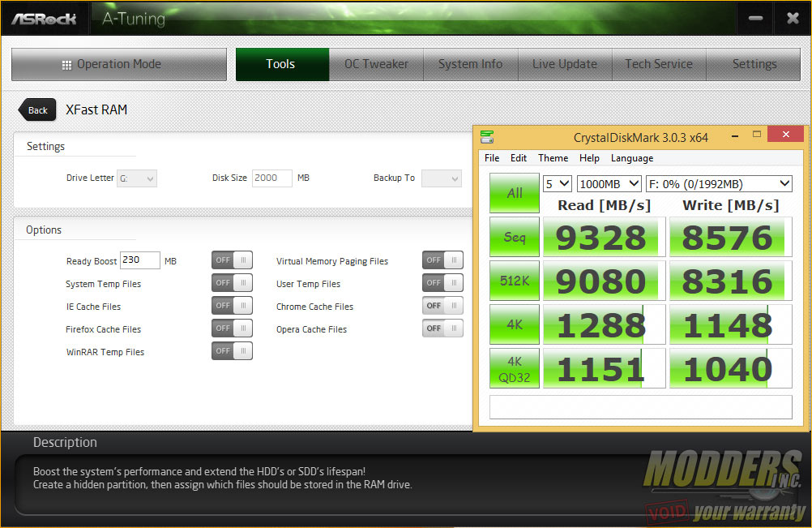Screen dimensions: 812x528
Task: Run the Seq benchmark test
Action: point(515,237)
